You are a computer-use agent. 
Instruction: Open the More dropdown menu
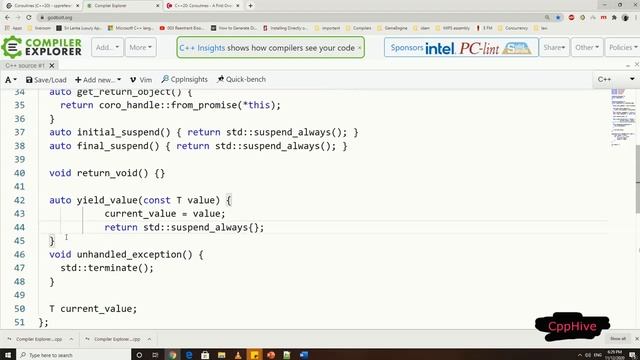click(x=140, y=47)
